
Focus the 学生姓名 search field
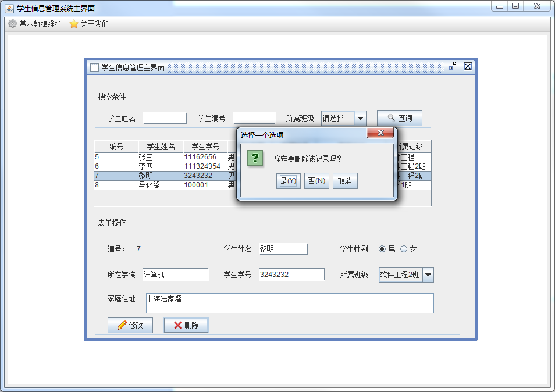pyautogui.click(x=165, y=118)
